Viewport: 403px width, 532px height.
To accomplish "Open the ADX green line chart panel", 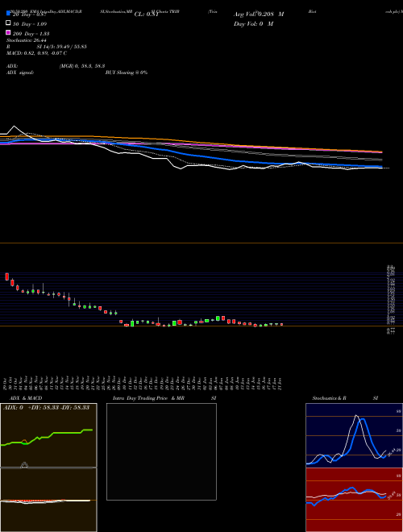I will click(48, 435).
